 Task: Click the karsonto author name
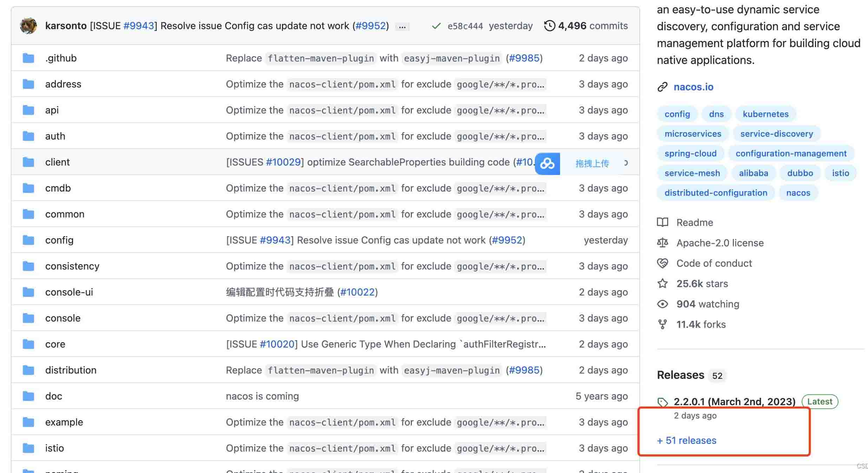66,26
